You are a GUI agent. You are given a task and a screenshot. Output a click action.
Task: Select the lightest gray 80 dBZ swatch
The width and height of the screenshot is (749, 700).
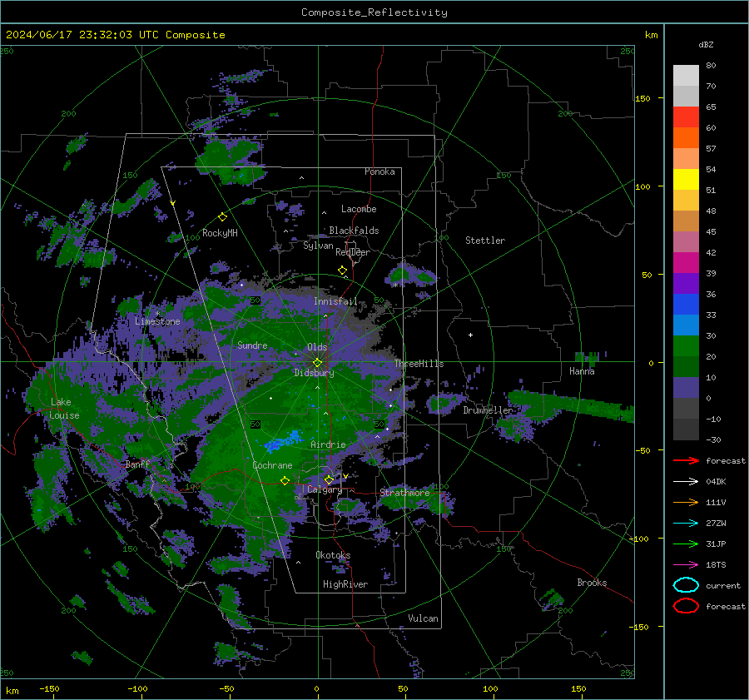[x=686, y=75]
